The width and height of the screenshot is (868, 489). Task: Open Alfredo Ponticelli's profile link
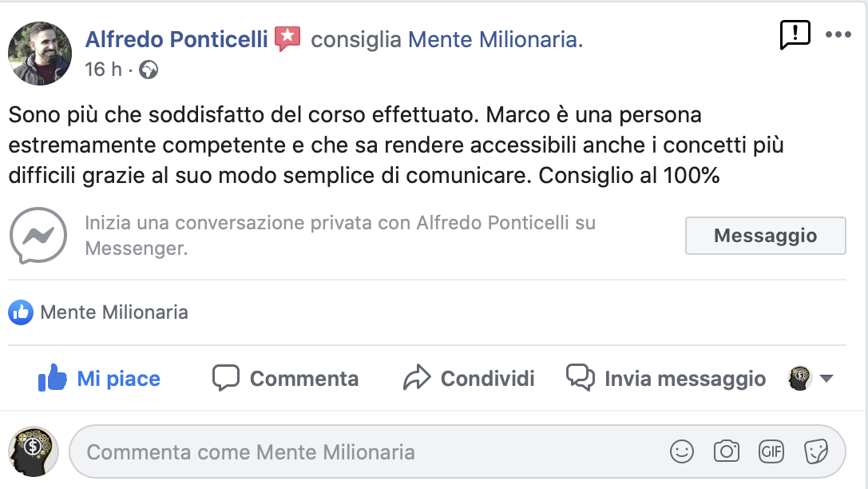pyautogui.click(x=176, y=39)
